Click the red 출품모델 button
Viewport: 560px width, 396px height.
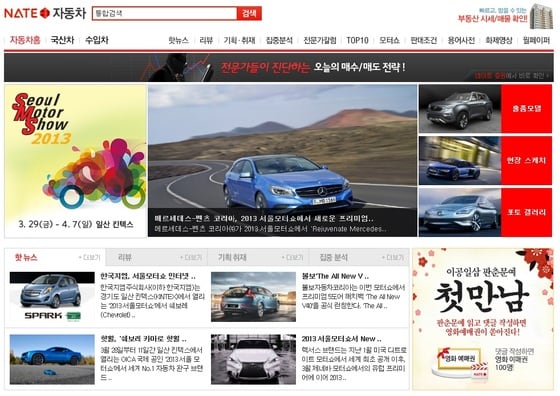tap(526, 109)
